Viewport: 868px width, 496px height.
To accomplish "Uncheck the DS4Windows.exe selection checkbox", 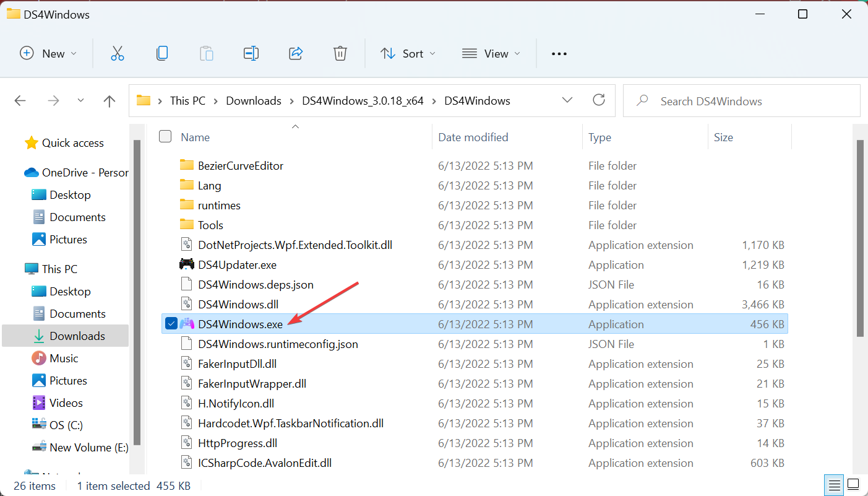I will [x=171, y=323].
